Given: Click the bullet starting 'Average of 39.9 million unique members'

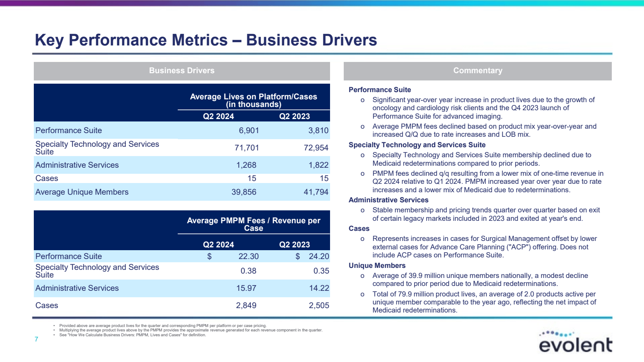Looking at the screenshot, I should [480, 280].
